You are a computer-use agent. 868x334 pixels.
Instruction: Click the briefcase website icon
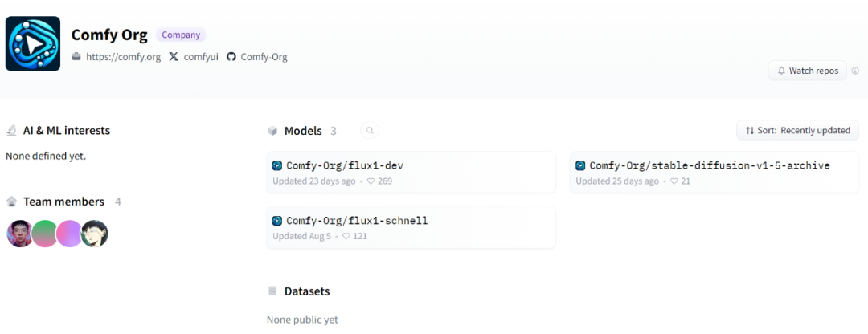pos(76,56)
